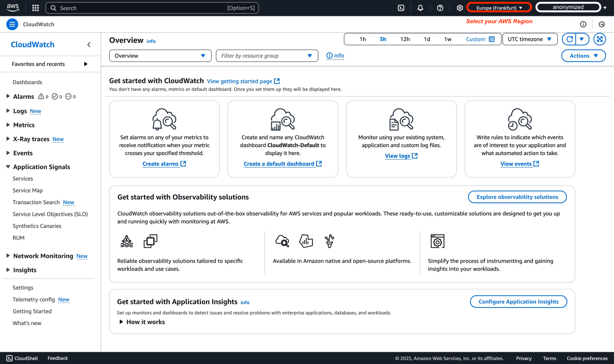Select the UTC timezone dropdown
614x364 pixels.
[528, 39]
